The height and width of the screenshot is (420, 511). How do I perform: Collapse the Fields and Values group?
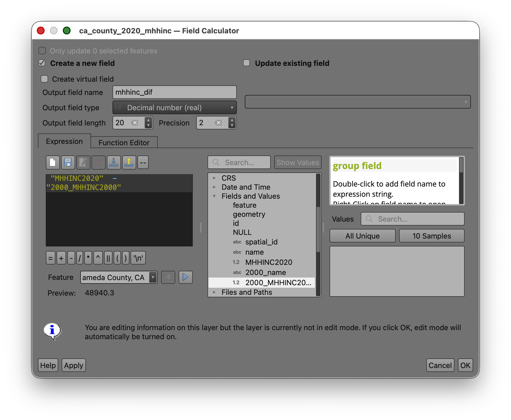point(214,196)
